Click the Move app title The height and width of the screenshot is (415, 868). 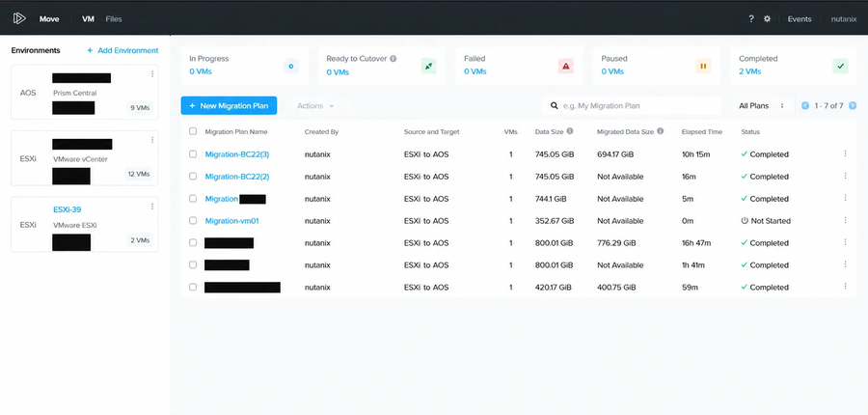[49, 19]
